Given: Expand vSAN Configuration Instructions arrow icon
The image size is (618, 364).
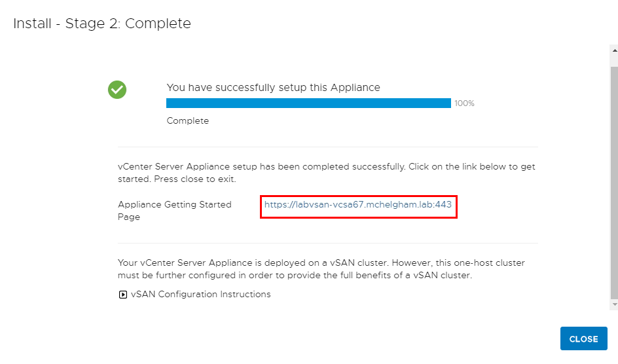Looking at the screenshot, I should [x=123, y=295].
